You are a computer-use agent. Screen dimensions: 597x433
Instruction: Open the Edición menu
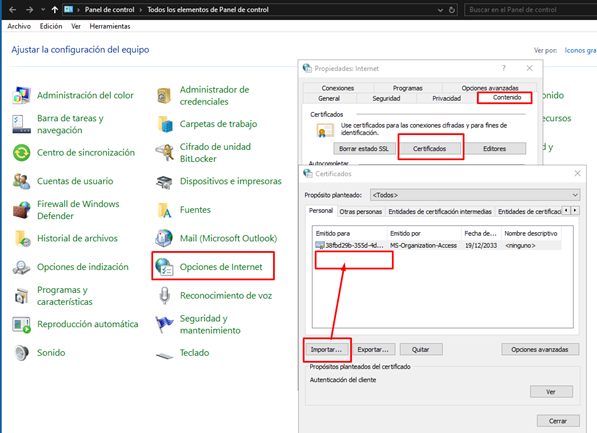pos(51,26)
